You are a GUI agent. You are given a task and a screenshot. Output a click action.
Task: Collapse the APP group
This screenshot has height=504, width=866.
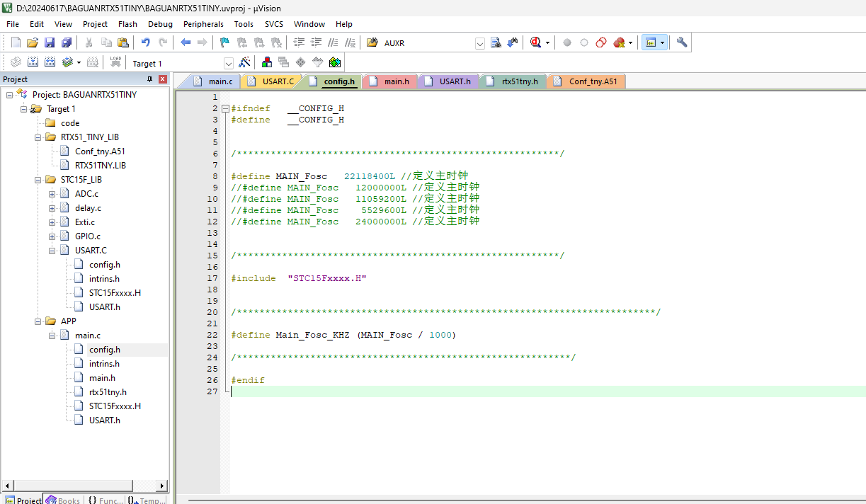coord(38,321)
